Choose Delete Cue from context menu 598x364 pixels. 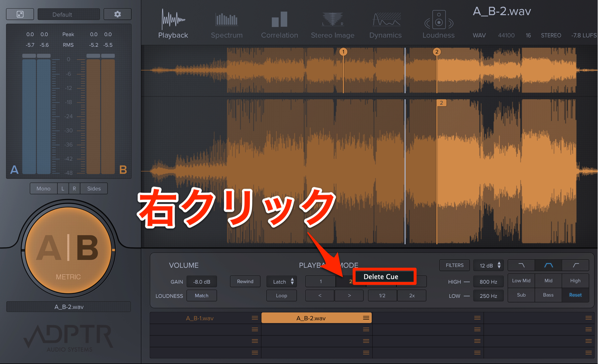pyautogui.click(x=385, y=277)
